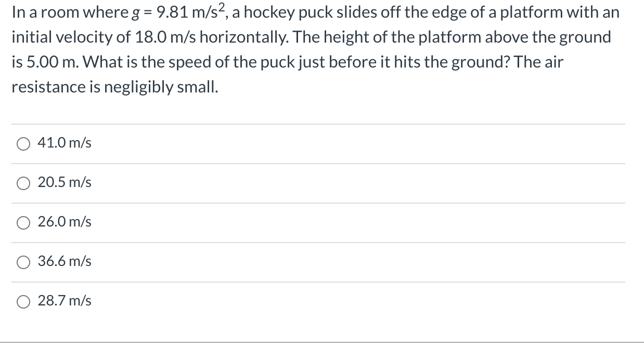Viewport: 644px width, 347px height.
Task: Click the 20.5 m/s answer label
Action: coord(63,183)
